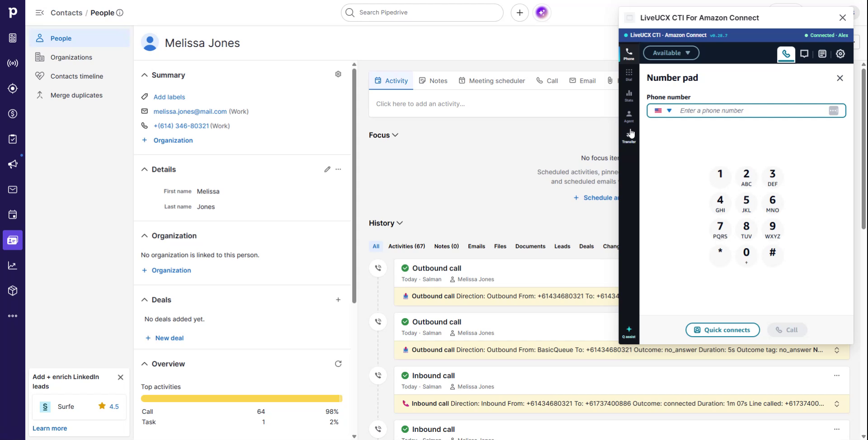Open the LiveUCX settings gear icon

click(x=840, y=54)
